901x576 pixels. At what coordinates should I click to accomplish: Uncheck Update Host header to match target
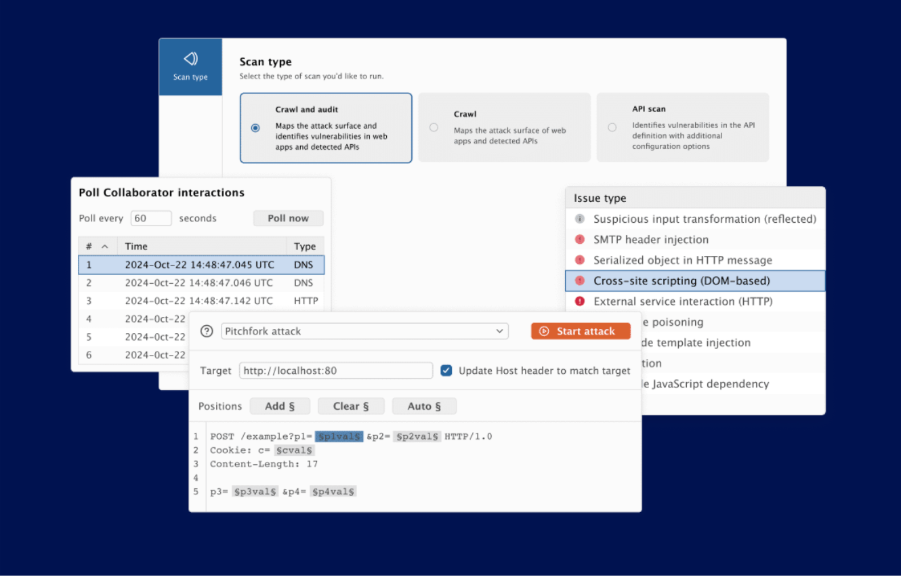click(445, 370)
